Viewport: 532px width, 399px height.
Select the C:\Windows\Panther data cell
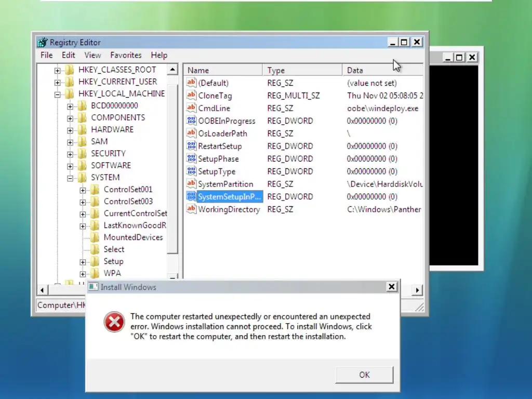pyautogui.click(x=384, y=209)
